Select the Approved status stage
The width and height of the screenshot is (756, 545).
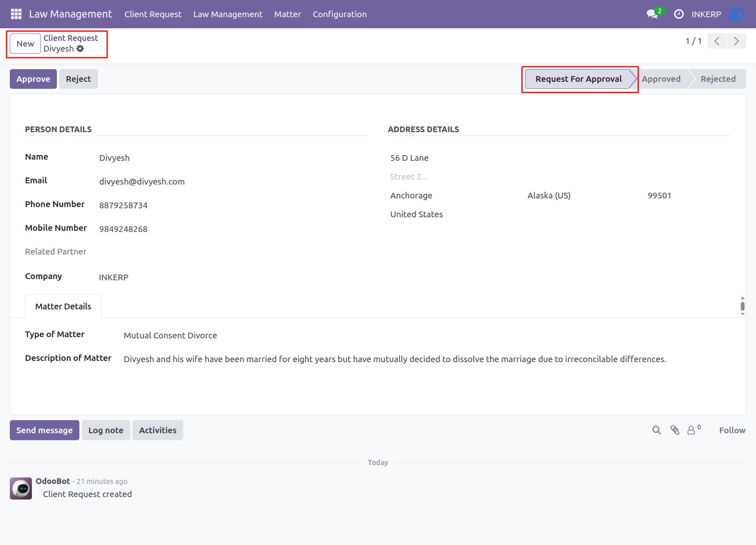(661, 79)
